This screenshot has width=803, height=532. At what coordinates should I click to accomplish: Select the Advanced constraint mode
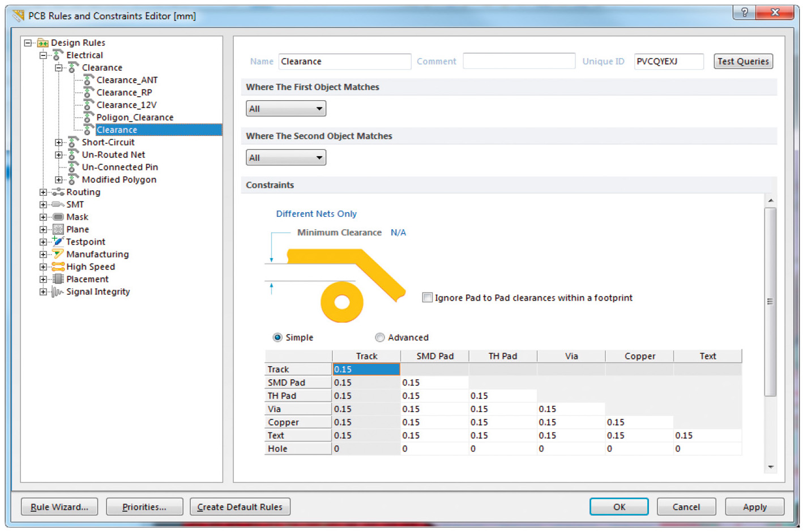[x=380, y=337]
